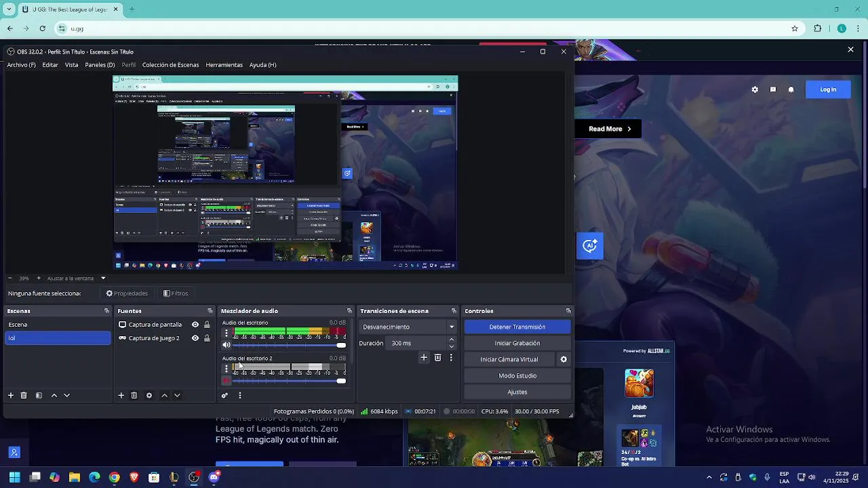Image resolution: width=868 pixels, height=488 pixels.
Task: Click Read More on the u.gg page
Action: [x=610, y=129]
